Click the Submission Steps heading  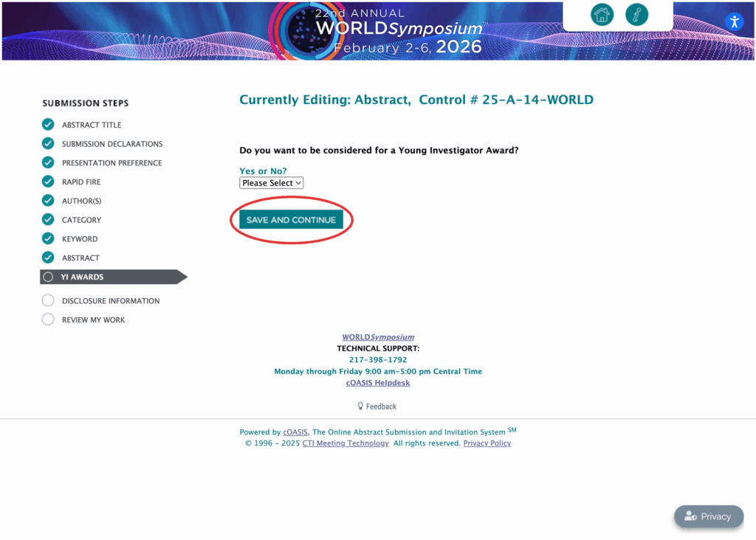(86, 103)
